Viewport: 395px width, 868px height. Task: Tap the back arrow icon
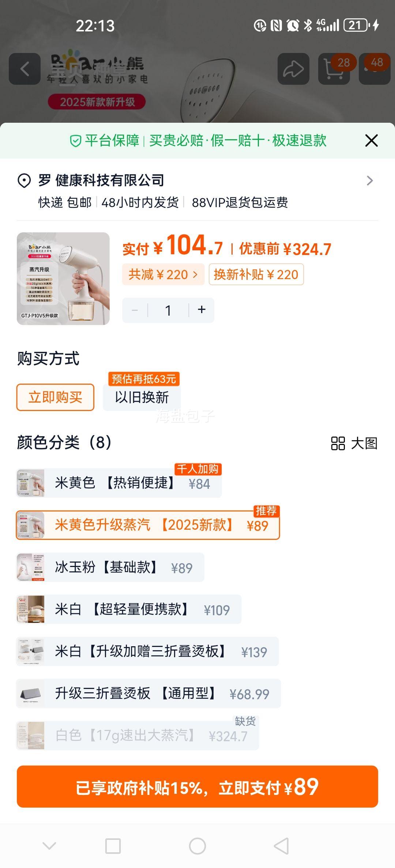point(25,69)
